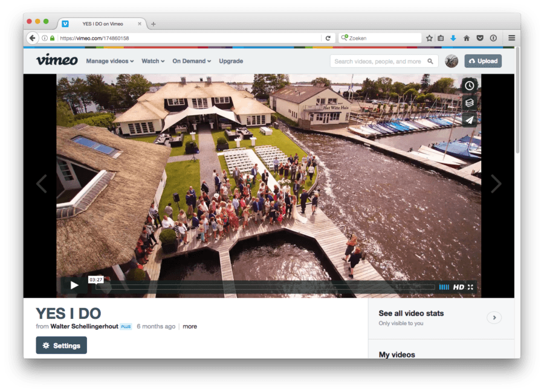Click the video stats chevron button
The width and height of the screenshot is (544, 392).
coord(494,318)
